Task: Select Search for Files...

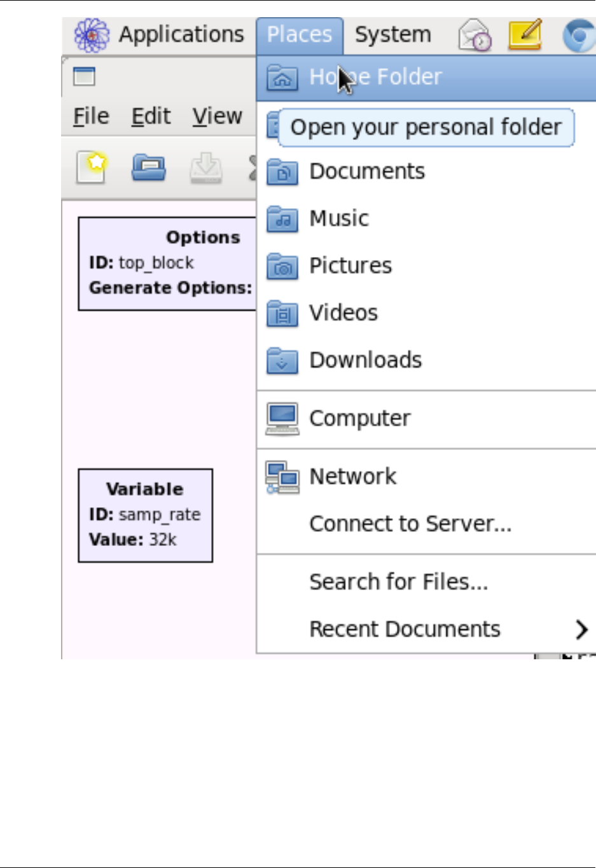Action: pyautogui.click(x=426, y=582)
